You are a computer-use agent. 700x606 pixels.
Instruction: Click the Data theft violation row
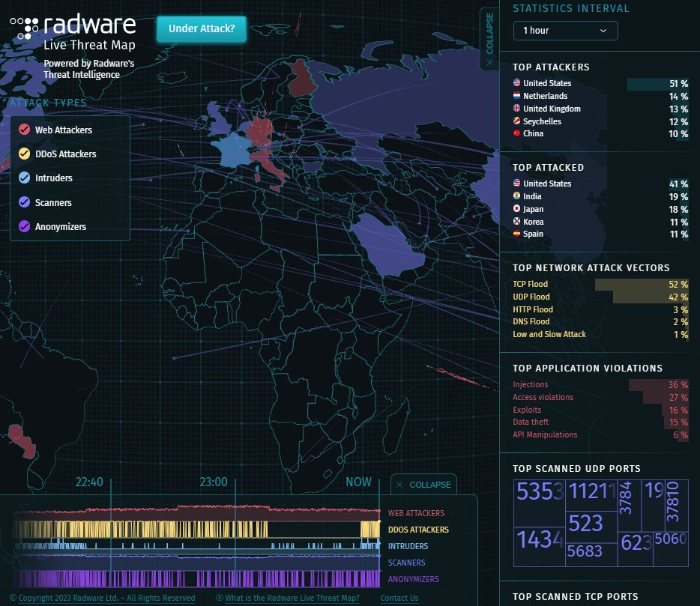coord(600,422)
